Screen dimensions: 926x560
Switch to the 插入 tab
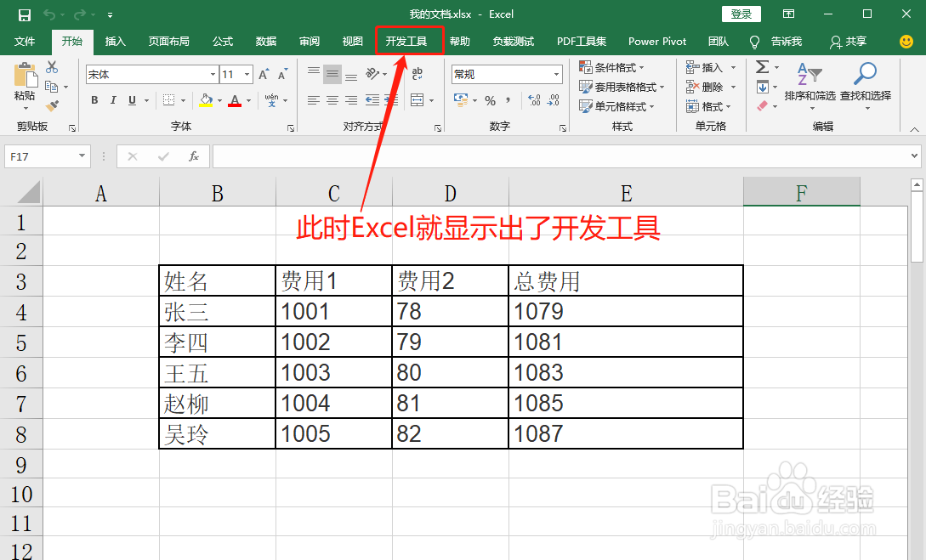[115, 42]
